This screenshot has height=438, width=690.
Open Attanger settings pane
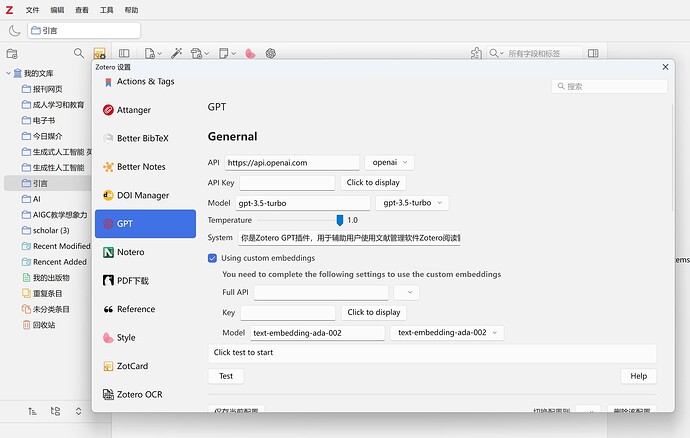click(145, 110)
